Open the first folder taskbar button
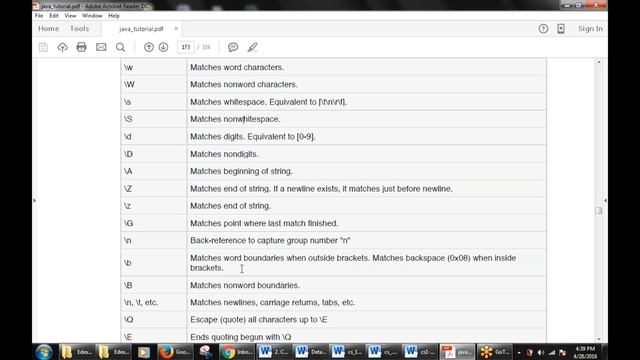Image resolution: width=640 pixels, height=360 pixels. click(x=77, y=352)
